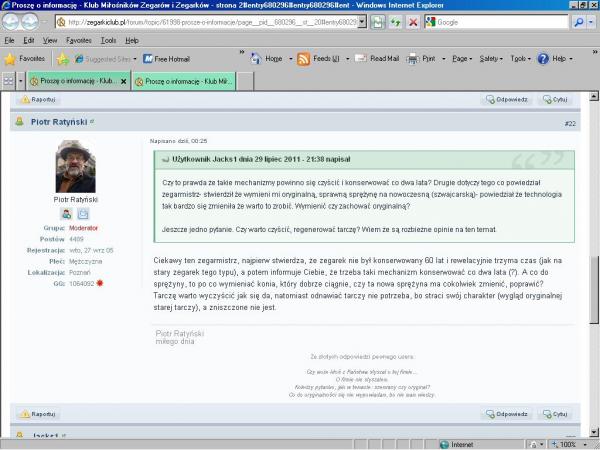Click the green user icon beside Piotr Ratyński heading
600x450 pixels.
(20, 122)
